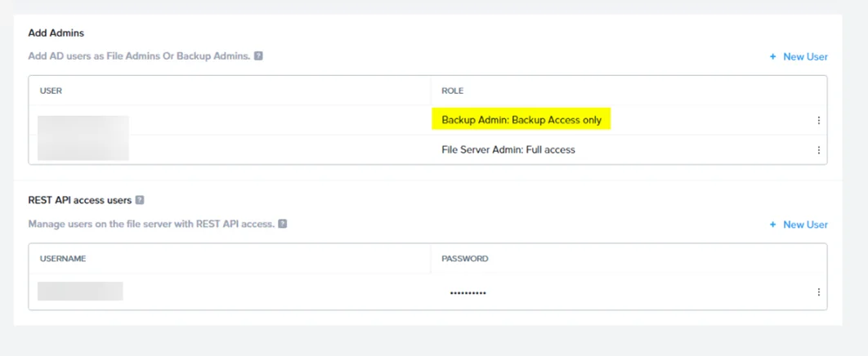The width and height of the screenshot is (868, 356).
Task: Click the blurred user name in the File Server Admin row
Action: click(x=83, y=148)
